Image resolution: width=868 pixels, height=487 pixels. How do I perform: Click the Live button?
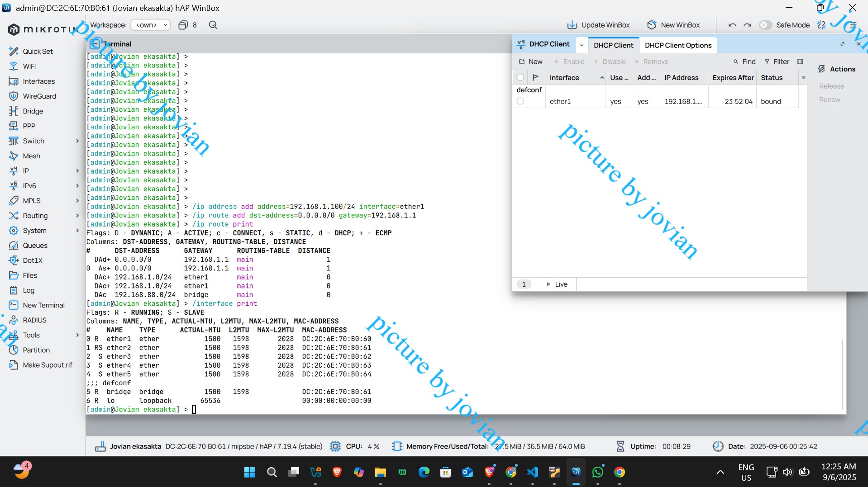(557, 284)
